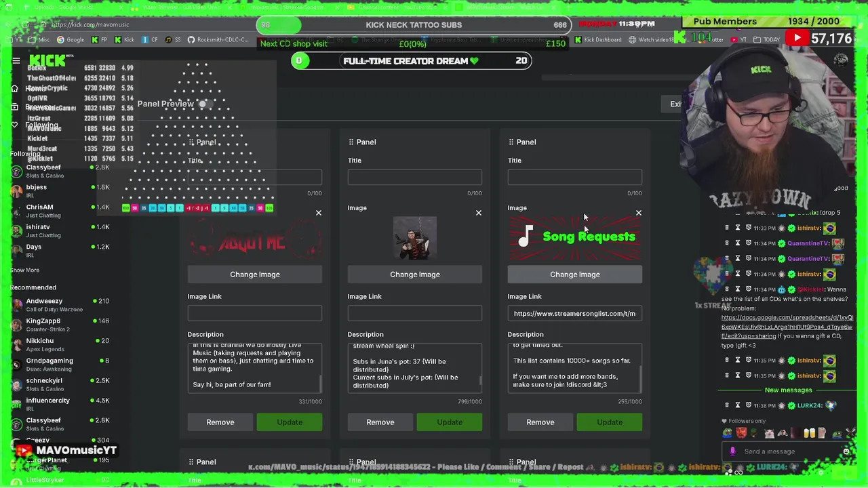
Task: Open the Kick Dashboard bookmark
Action: (598, 39)
